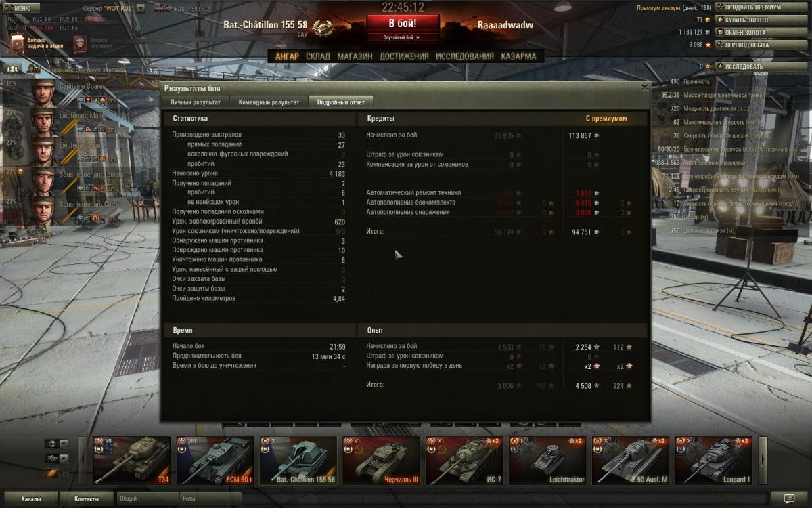This screenshot has height=508, width=812.
Task: Toggle the checkbox next to premium filter
Action: click(x=66, y=473)
